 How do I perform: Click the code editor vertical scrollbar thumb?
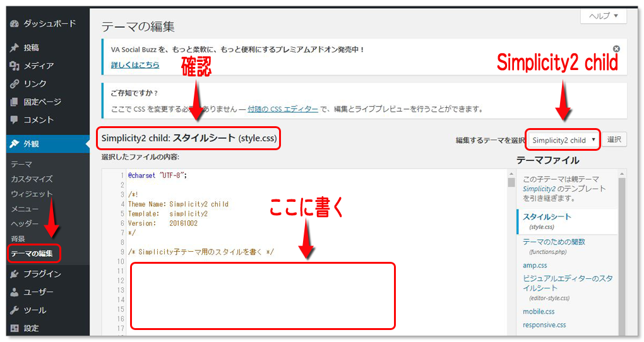click(511, 182)
